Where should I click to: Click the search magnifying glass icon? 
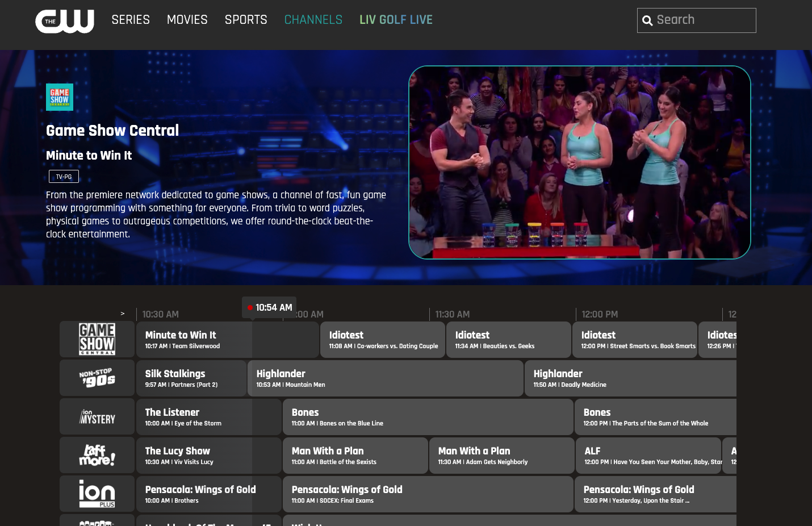tap(647, 21)
